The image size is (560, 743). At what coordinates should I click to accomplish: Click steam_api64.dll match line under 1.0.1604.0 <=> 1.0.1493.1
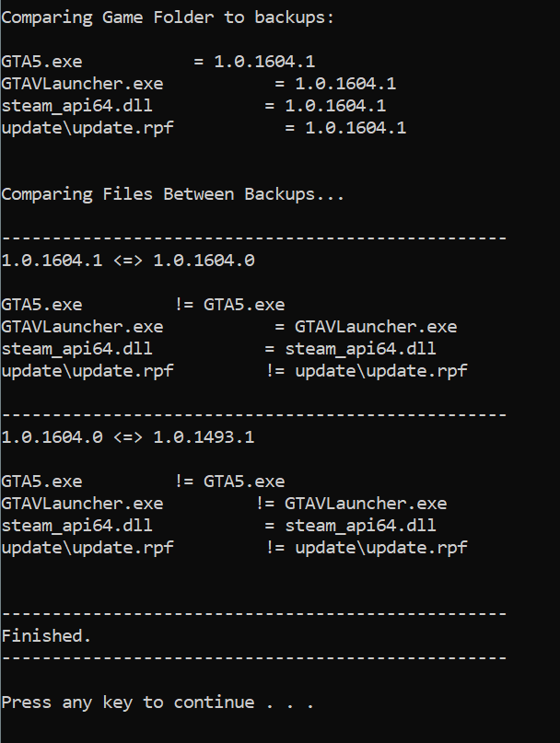coord(219,526)
